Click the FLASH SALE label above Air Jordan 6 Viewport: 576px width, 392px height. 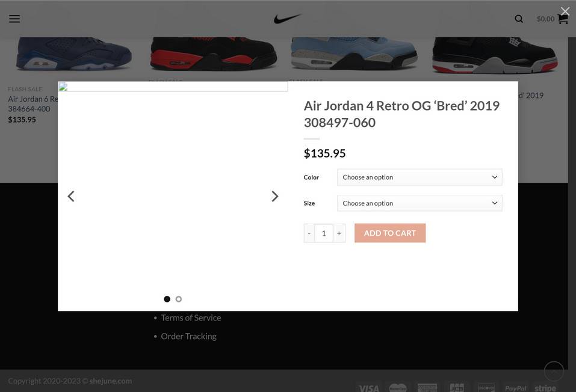click(25, 89)
